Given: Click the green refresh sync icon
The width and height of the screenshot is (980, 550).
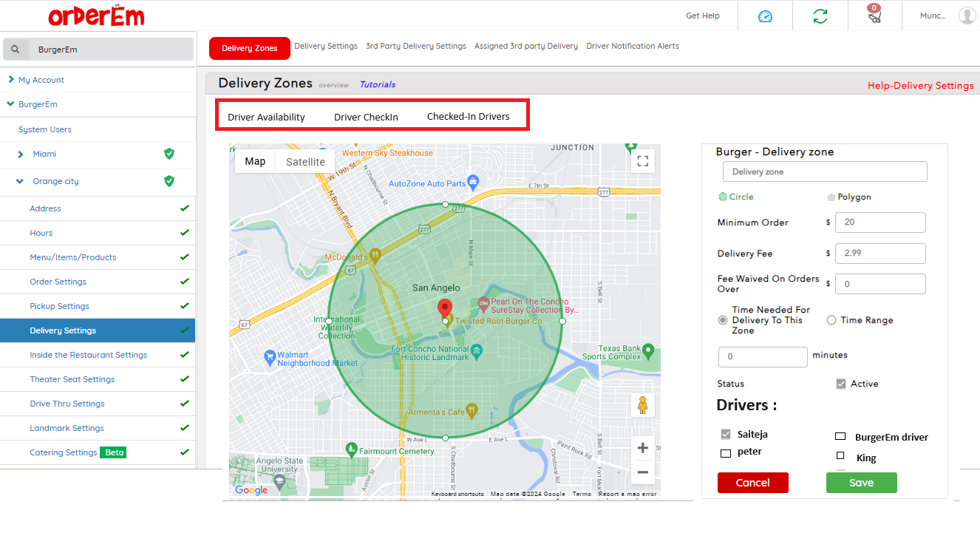Looking at the screenshot, I should point(820,16).
